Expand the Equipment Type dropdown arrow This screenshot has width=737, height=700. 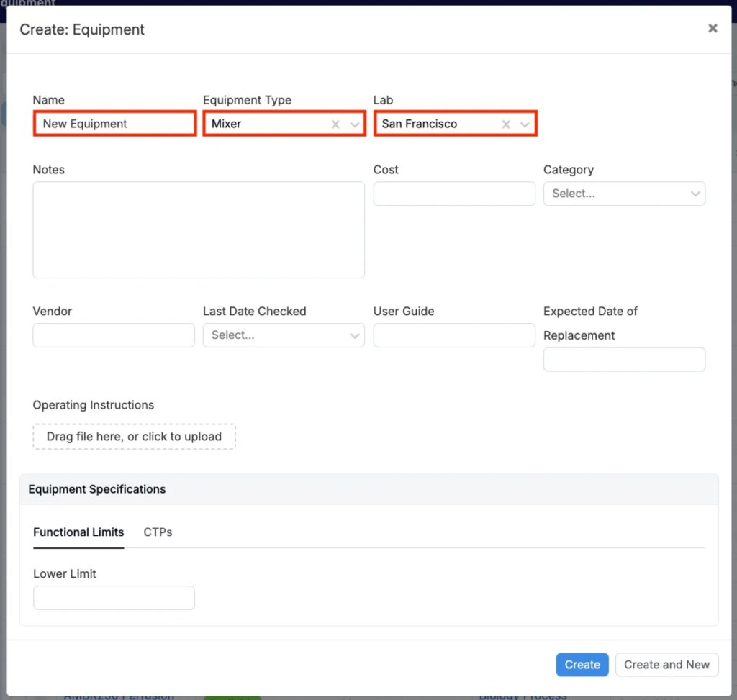coord(354,124)
